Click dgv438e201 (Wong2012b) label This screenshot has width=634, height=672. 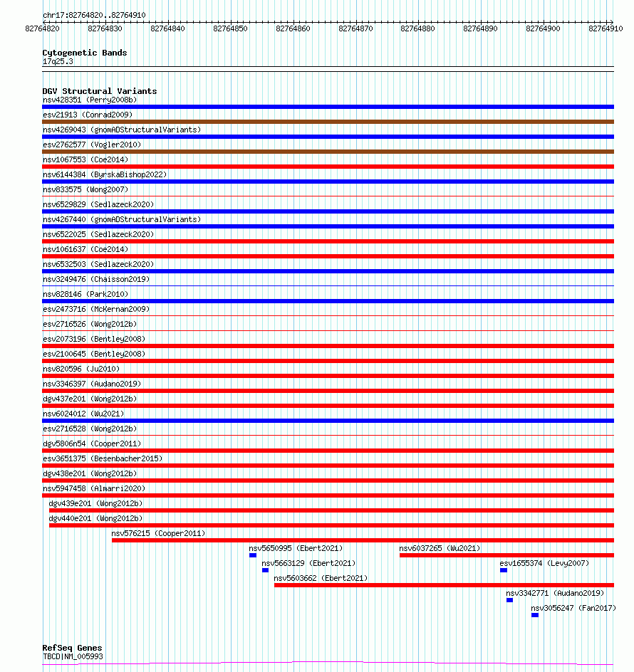coord(90,473)
